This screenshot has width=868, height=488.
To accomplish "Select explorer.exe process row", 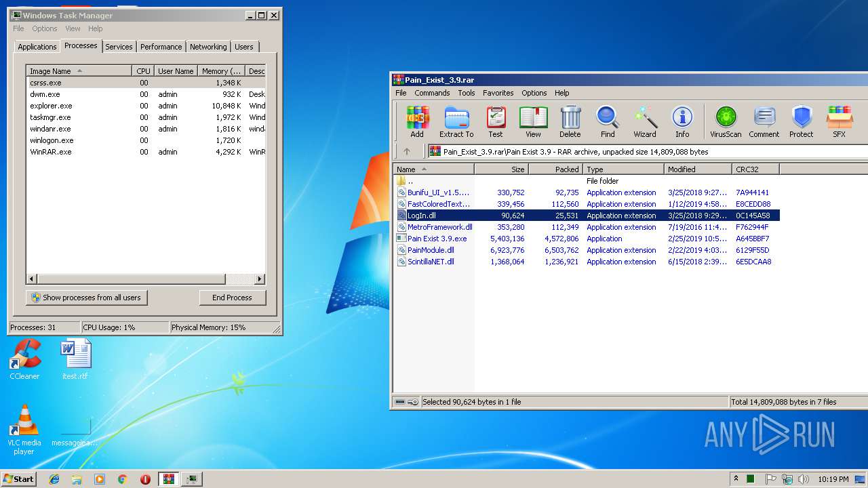I will [146, 106].
